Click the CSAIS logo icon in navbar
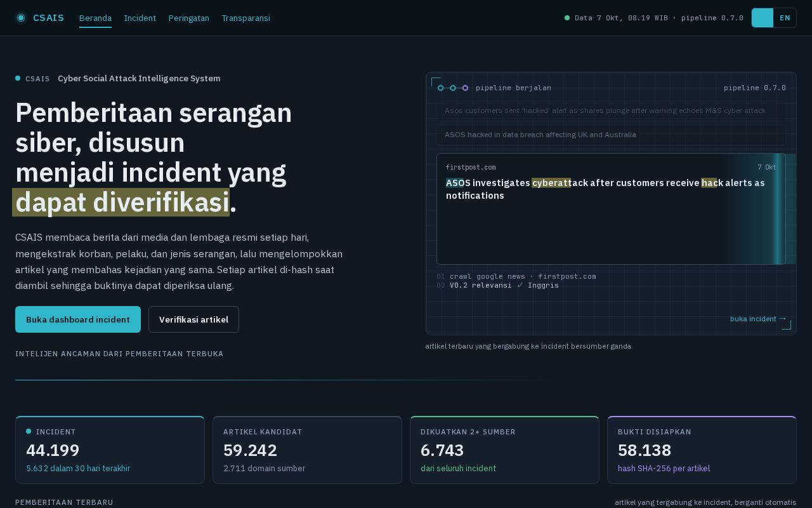Image resolution: width=812 pixels, height=508 pixels. tap(21, 18)
